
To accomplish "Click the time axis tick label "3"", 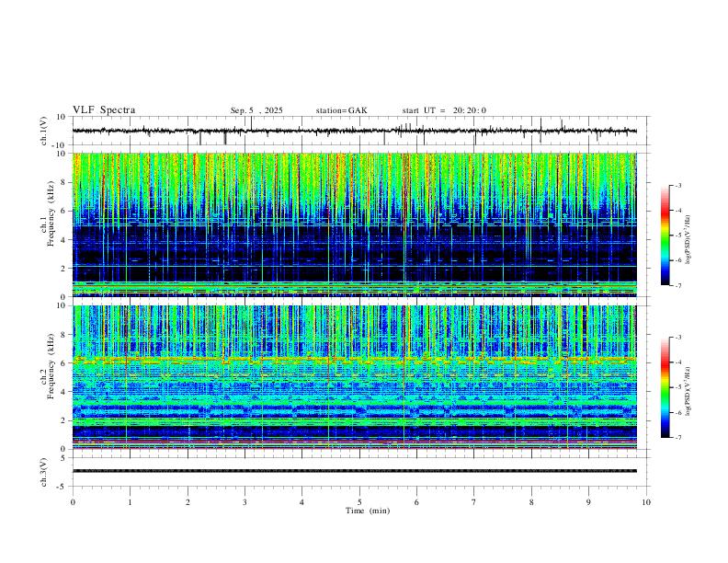I will point(245,502).
